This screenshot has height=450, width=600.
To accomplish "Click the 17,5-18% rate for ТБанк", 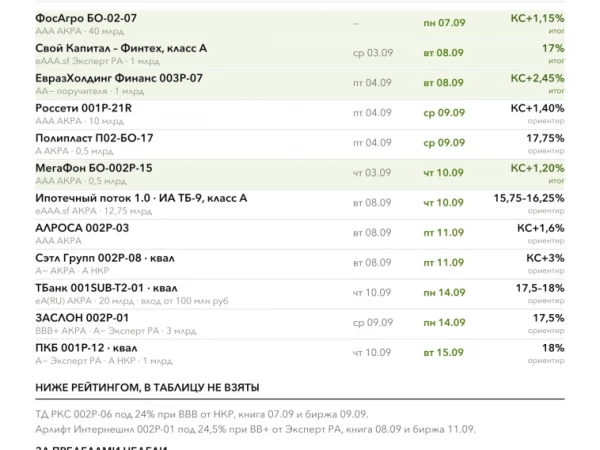I will point(540,288).
